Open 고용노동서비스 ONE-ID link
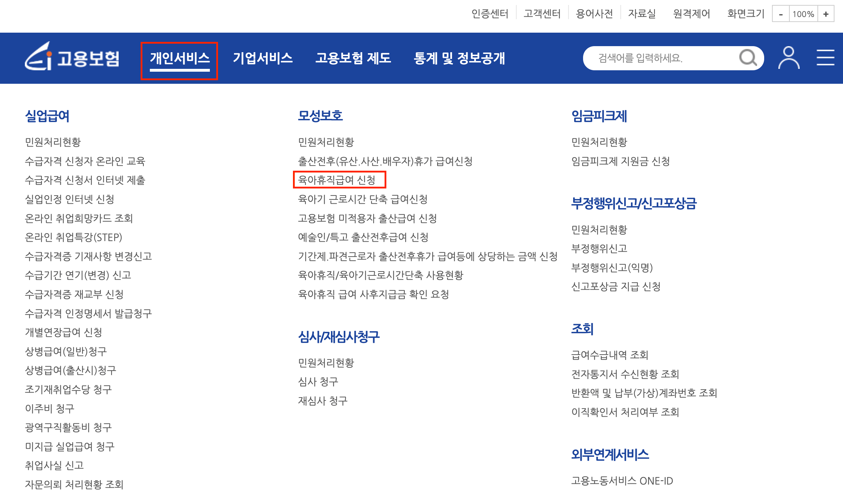Viewport: 843px width, 504px height. click(622, 481)
